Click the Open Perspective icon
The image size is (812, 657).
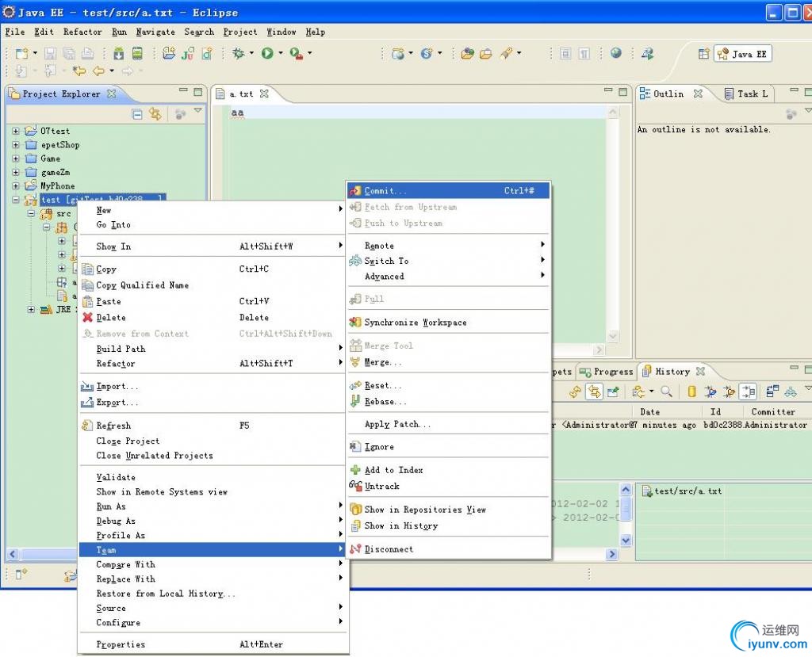[703, 54]
